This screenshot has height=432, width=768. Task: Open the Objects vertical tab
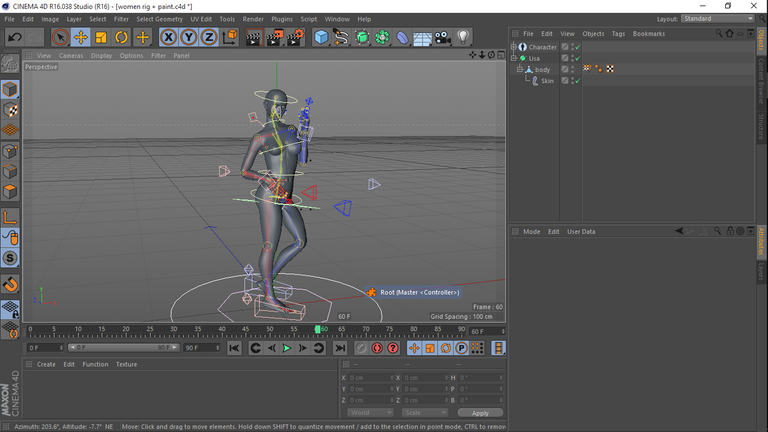pos(762,40)
